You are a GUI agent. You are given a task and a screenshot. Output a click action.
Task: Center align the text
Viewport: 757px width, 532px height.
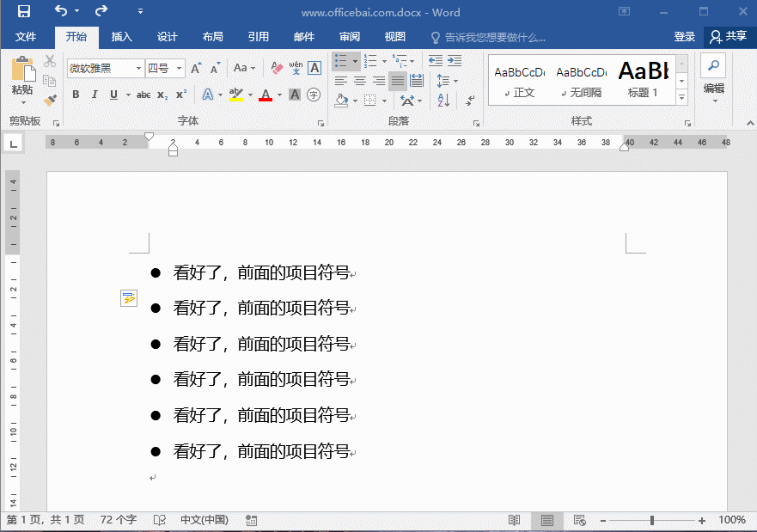pyautogui.click(x=360, y=81)
